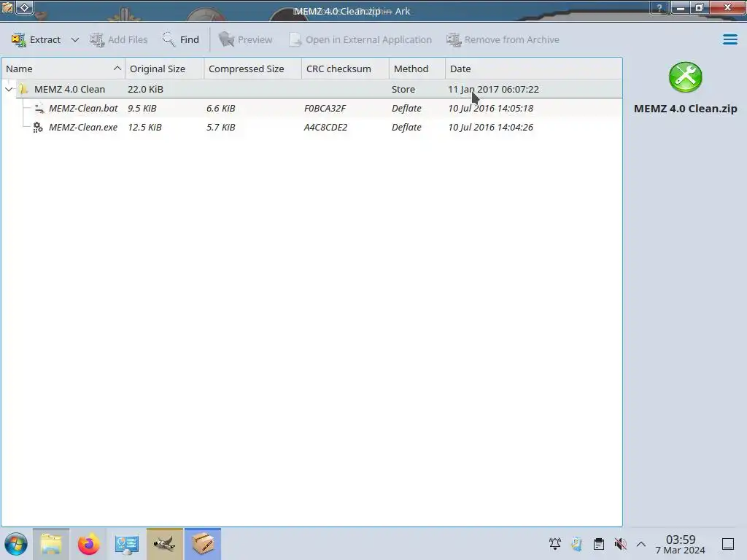Click the MEMZ-Clean.exe gear icon
The height and width of the screenshot is (560, 747).
coord(38,127)
